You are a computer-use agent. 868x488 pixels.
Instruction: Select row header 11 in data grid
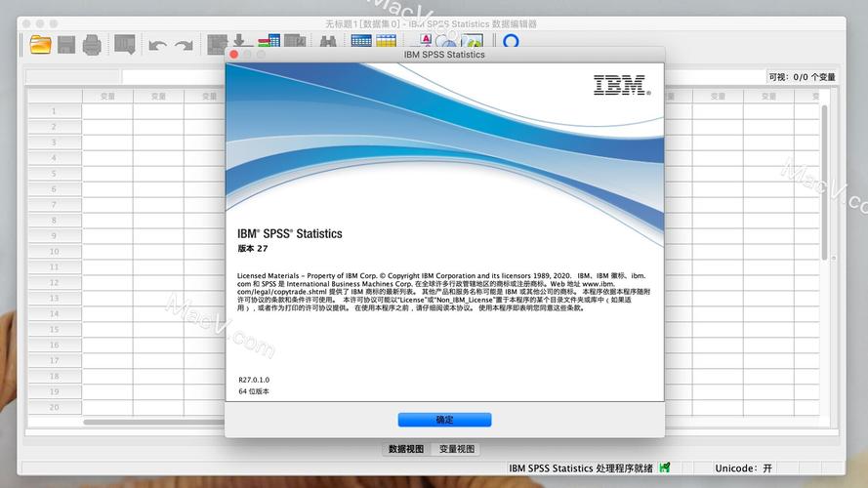(x=55, y=266)
